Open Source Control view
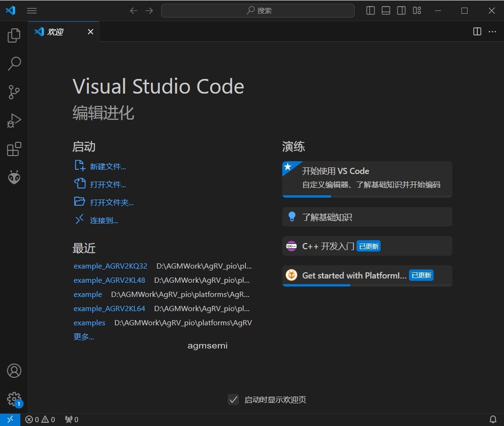The height and width of the screenshot is (426, 504). [x=14, y=92]
